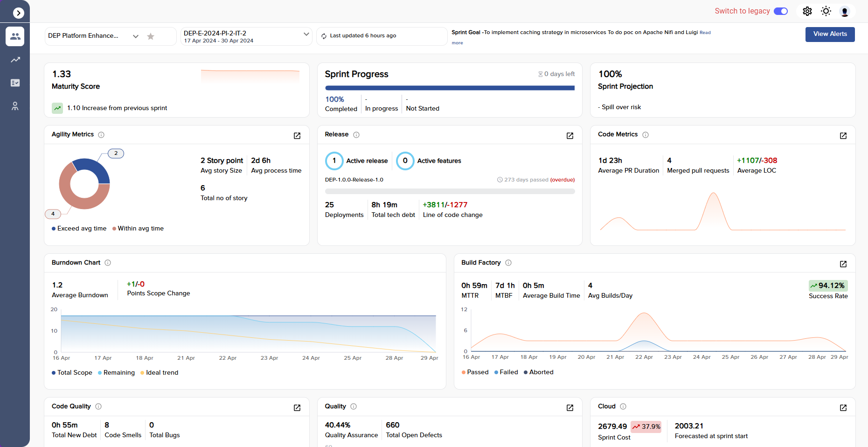Open the Burndown Chart info tooltip icon
The height and width of the screenshot is (447, 868).
[x=108, y=263]
